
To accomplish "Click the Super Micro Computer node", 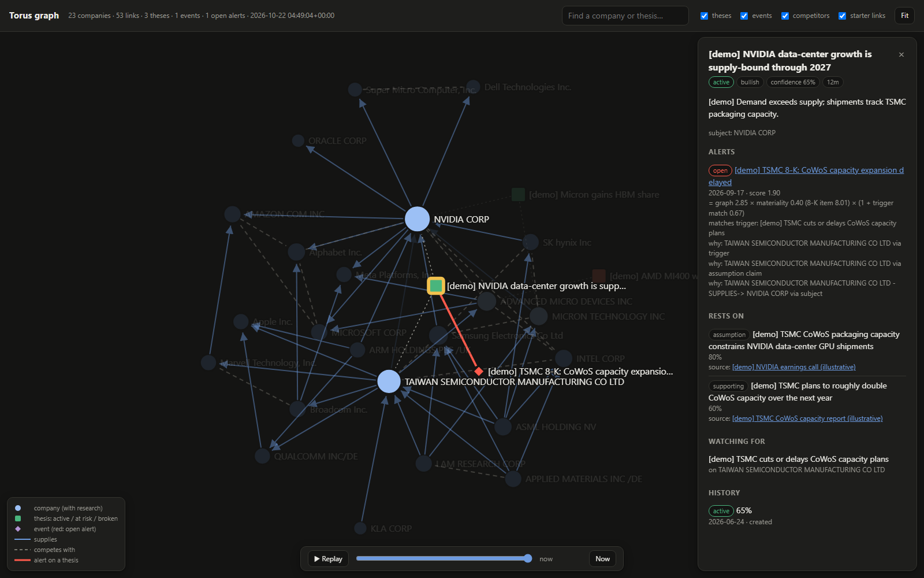I will coord(355,90).
